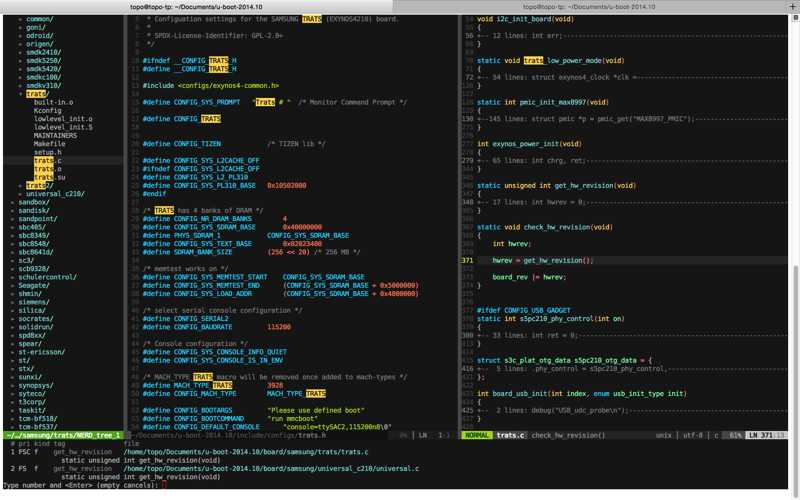Screen dimensions: 800x500
Task: Select the taskit/ folder
Action: pos(32,410)
